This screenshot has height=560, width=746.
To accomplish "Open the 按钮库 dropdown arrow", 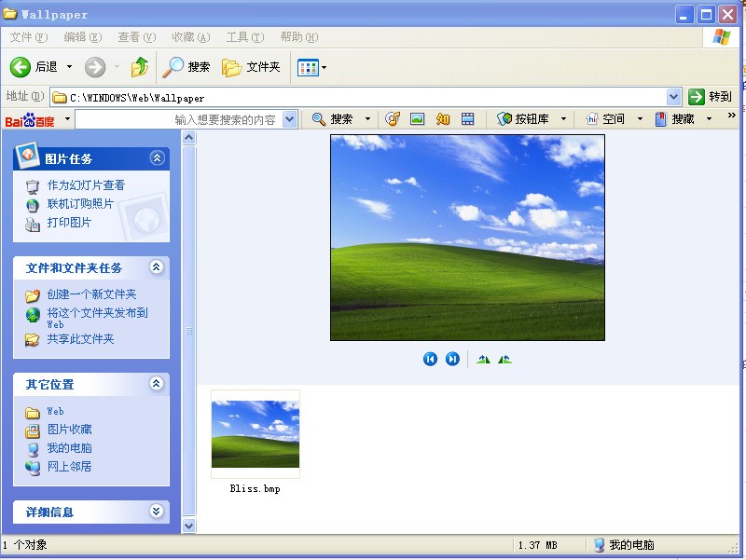I will point(563,119).
